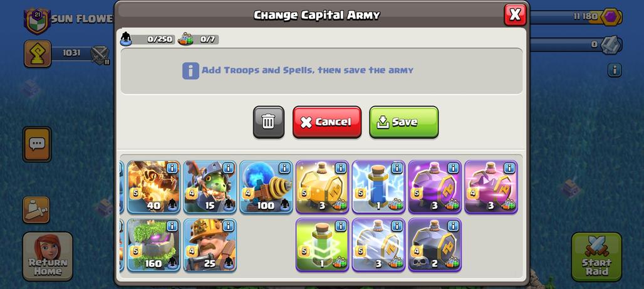Click the trash can delete button
The width and height of the screenshot is (644, 289).
269,122
